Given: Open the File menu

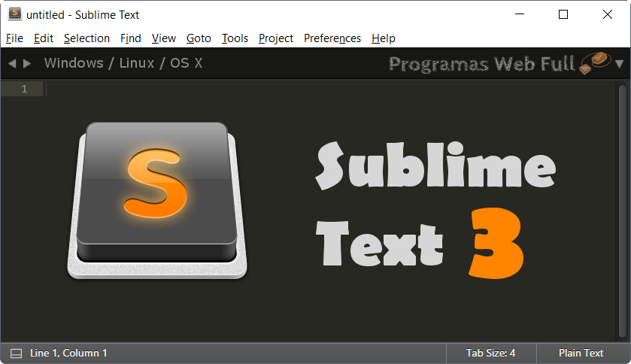Looking at the screenshot, I should [14, 38].
